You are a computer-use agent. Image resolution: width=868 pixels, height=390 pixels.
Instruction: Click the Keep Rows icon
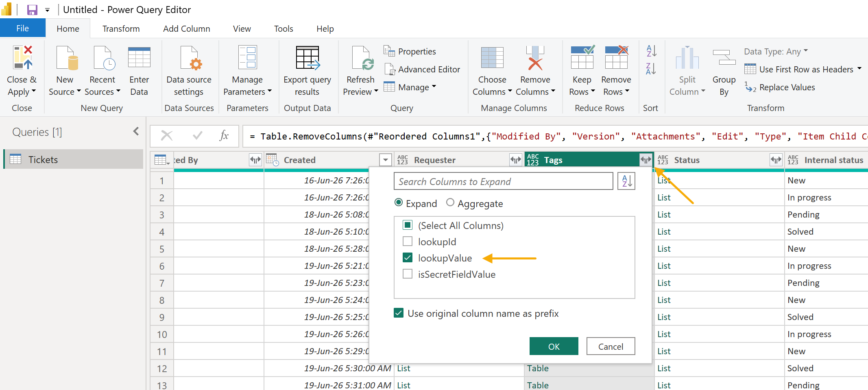[582, 57]
